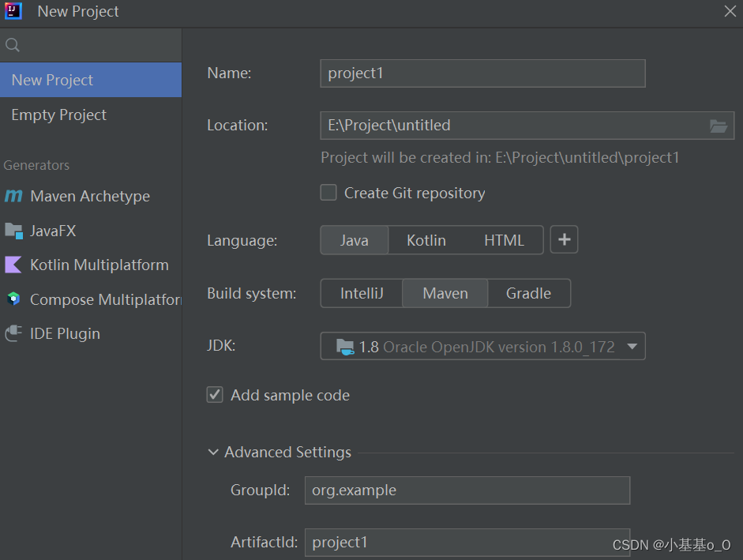The image size is (743, 560).
Task: Select New Project in the sidebar
Action: [x=91, y=80]
